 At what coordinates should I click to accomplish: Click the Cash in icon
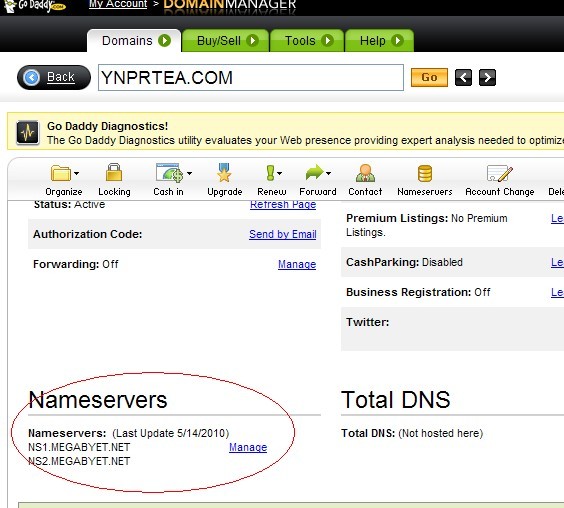[x=169, y=173]
